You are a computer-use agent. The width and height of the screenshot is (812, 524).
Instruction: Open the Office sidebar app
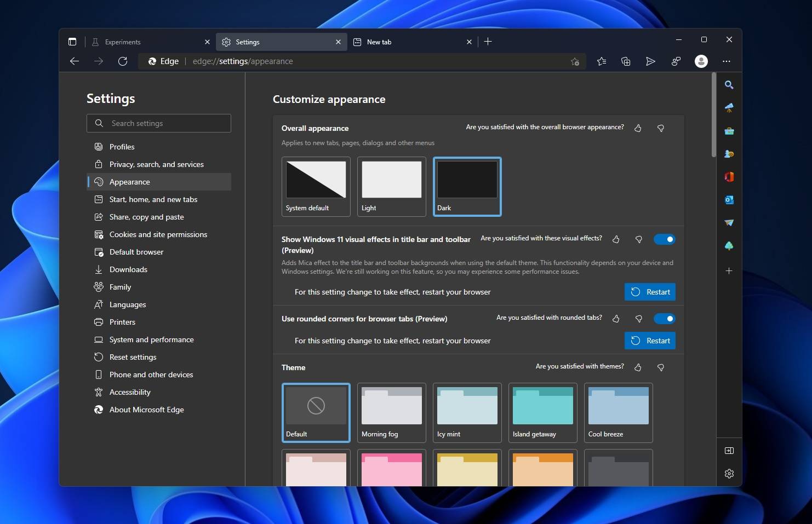(729, 177)
